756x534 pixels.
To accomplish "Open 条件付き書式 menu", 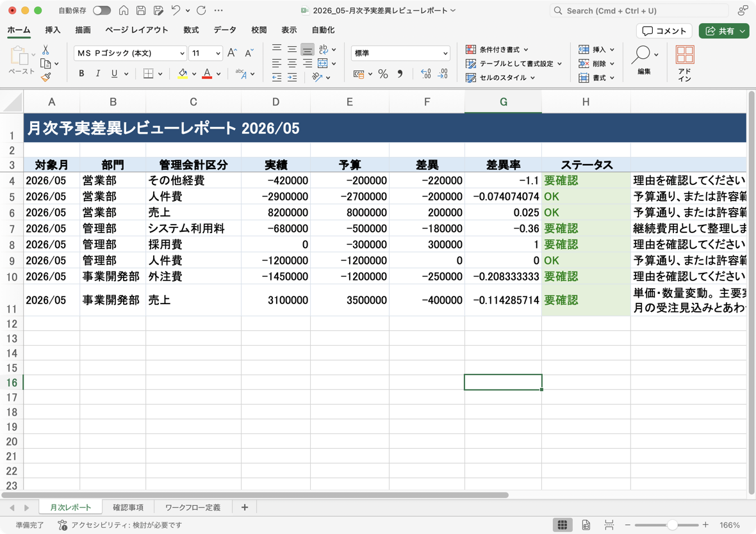I will coord(497,49).
